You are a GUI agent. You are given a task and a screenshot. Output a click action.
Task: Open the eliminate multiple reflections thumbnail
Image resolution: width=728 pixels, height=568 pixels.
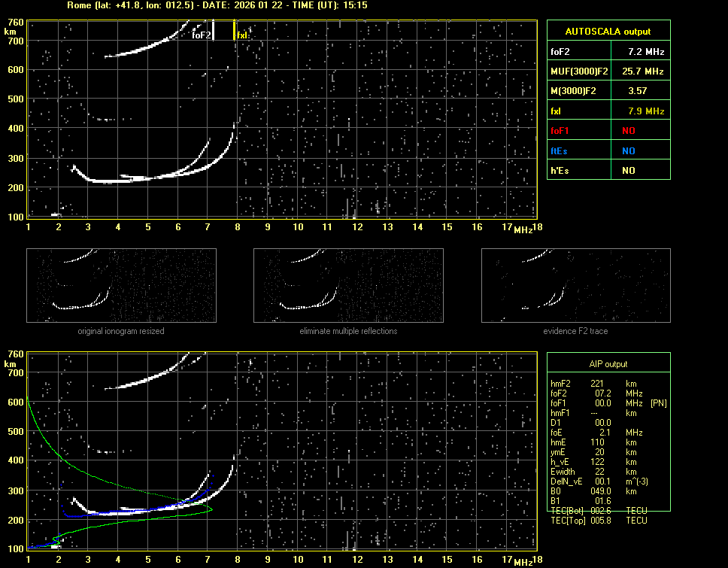pyautogui.click(x=348, y=285)
